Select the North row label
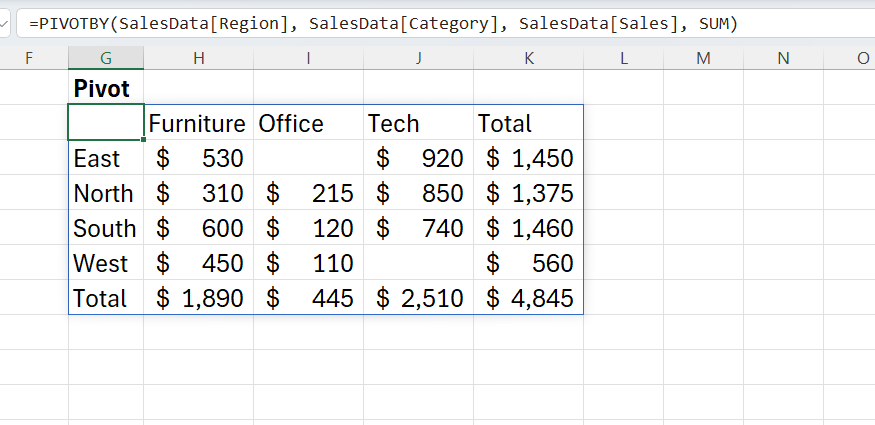 pos(106,192)
